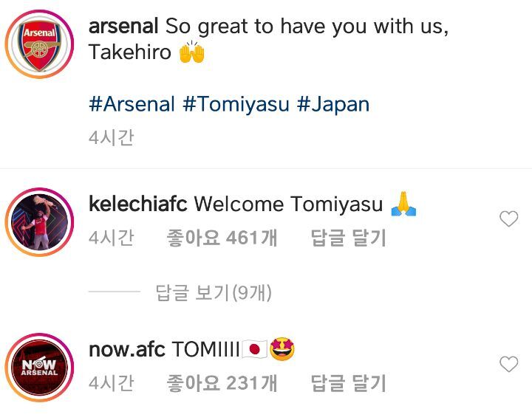
Task: Open the #Japan hashtag
Action: (332, 103)
